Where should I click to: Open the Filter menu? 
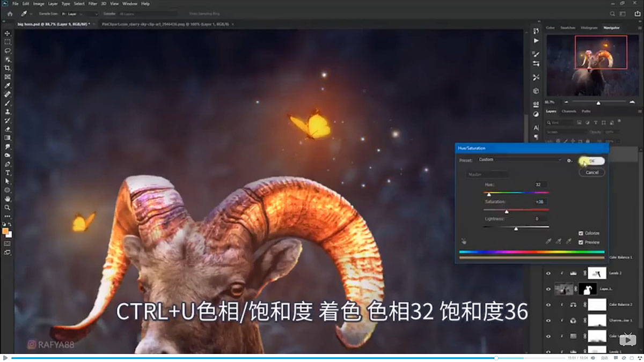(x=93, y=3)
